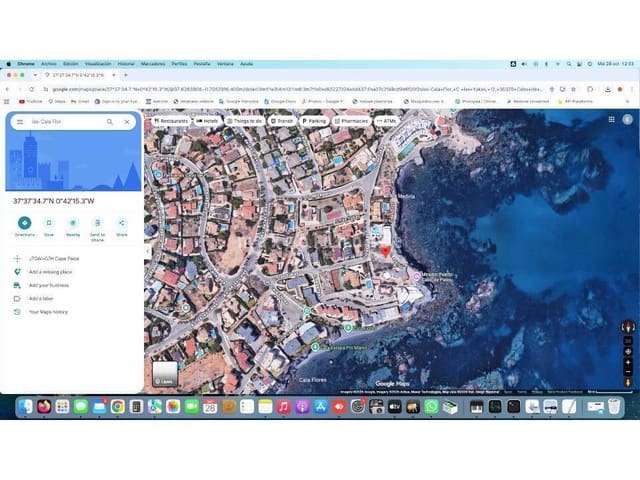Open the Edición menu
This screenshot has height=480, width=640.
coord(71,64)
